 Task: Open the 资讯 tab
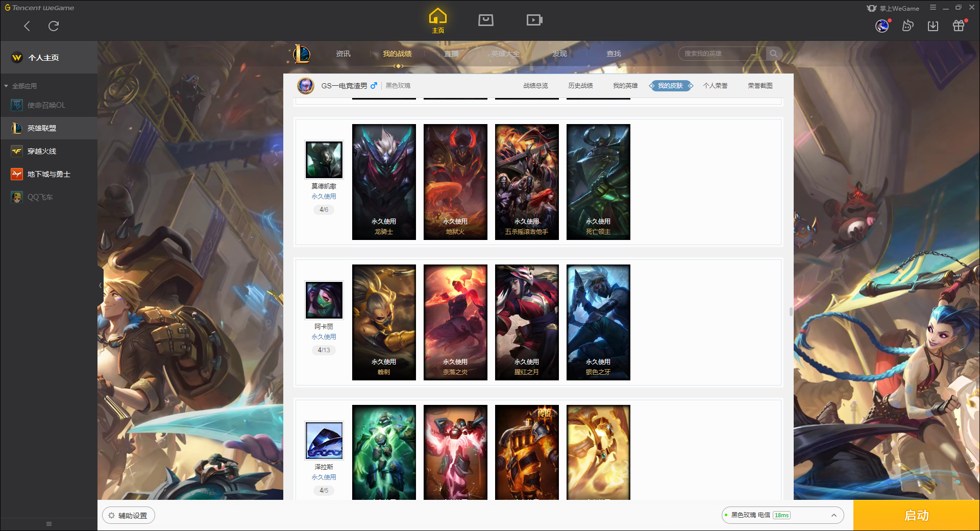(343, 54)
